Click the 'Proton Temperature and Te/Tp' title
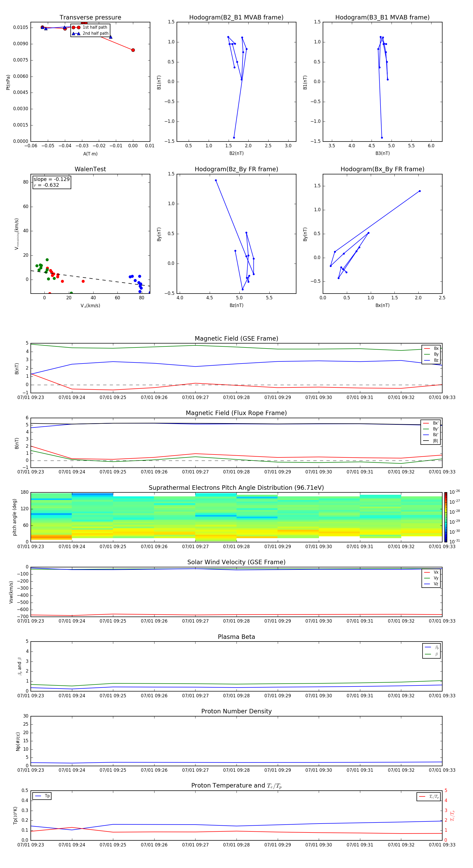The height and width of the screenshot is (868, 473). [236, 786]
